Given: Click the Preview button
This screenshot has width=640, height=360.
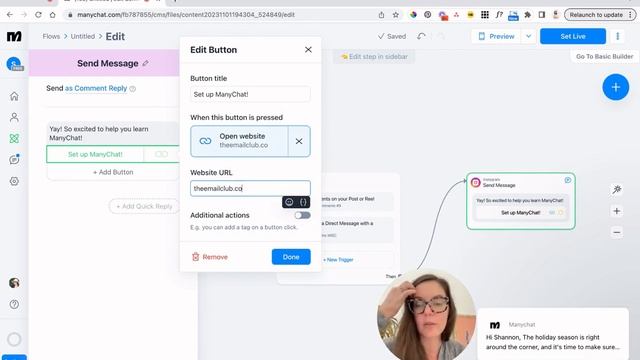Looking at the screenshot, I should point(496,36).
